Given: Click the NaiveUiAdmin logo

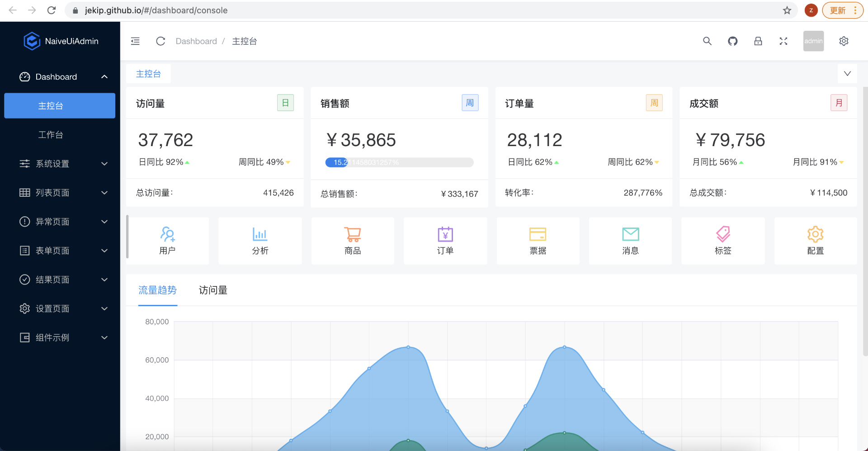Looking at the screenshot, I should pyautogui.click(x=61, y=41).
